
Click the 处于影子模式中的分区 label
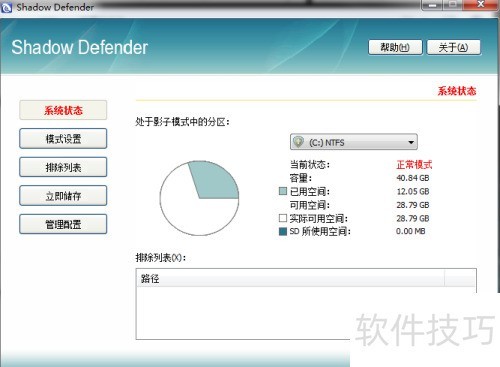click(x=182, y=122)
